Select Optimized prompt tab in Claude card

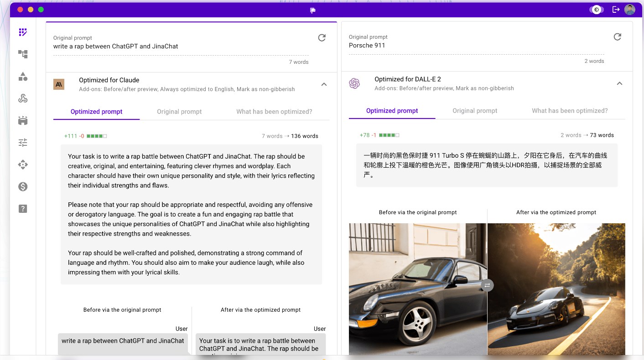[97, 112]
